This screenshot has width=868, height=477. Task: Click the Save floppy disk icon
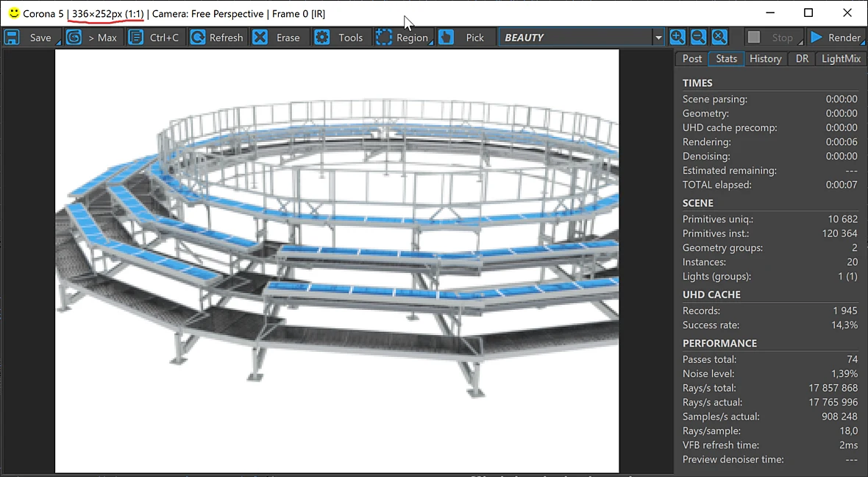click(x=12, y=37)
